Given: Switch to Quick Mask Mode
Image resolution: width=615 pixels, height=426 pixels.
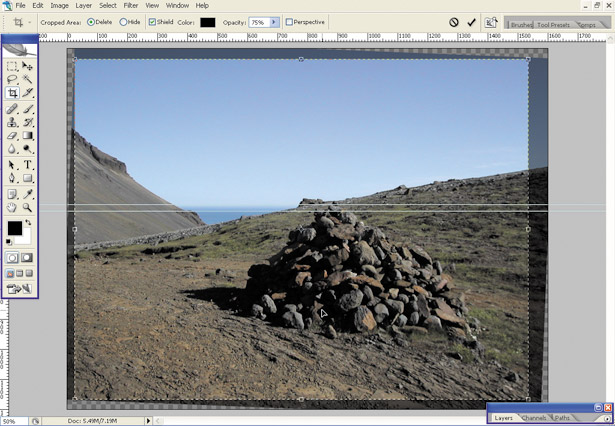Looking at the screenshot, I should coord(27,258).
